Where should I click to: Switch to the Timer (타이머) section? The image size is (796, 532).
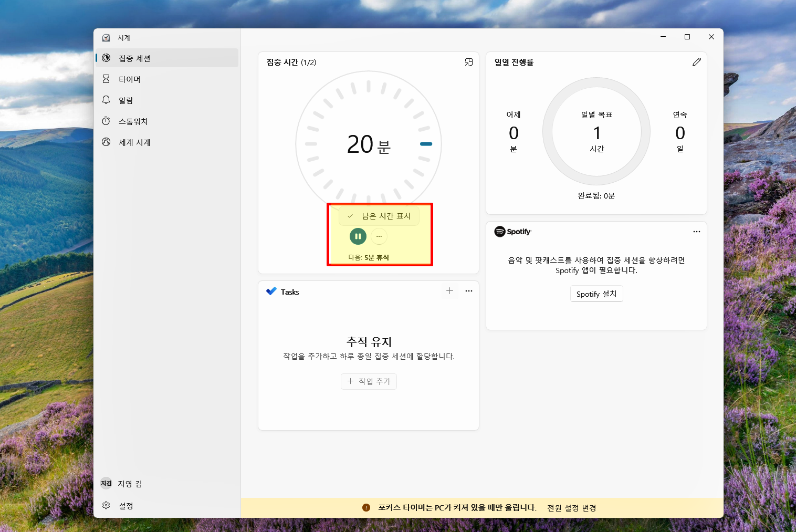pos(167,79)
